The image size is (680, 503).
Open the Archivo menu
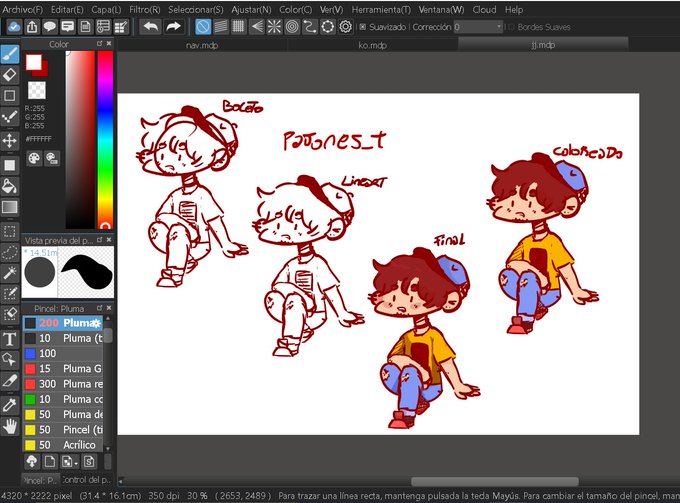(x=23, y=9)
